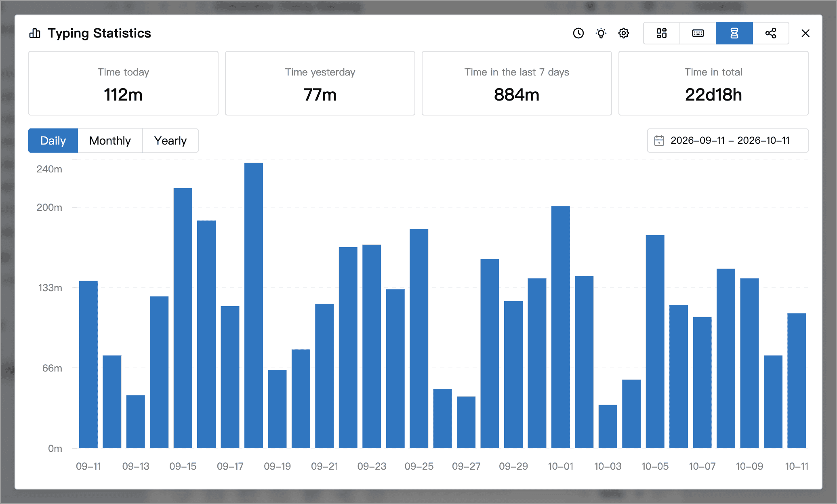Screen dimensions: 837x504
Task: Click the bar for 09-29
Action: point(513,375)
